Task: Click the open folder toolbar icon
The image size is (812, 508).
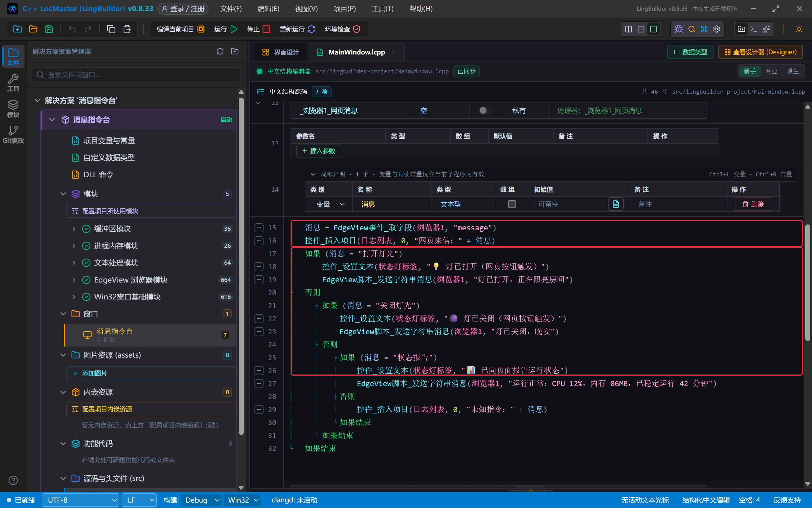Action: coord(33,29)
